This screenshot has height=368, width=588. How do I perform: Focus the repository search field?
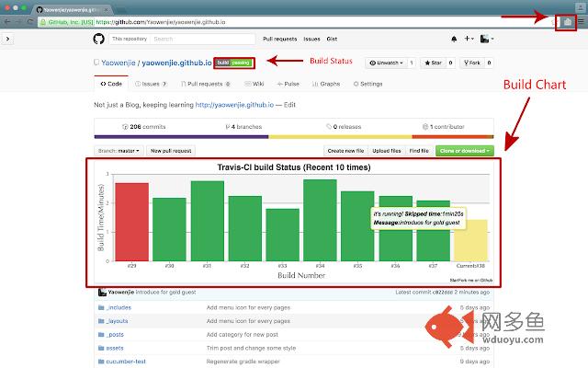(202, 39)
